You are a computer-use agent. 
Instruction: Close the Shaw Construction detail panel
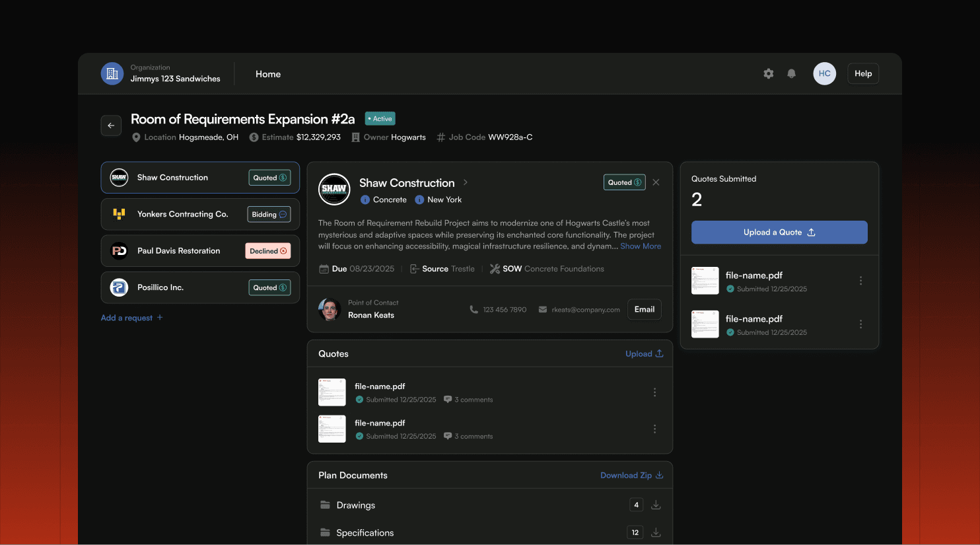656,182
